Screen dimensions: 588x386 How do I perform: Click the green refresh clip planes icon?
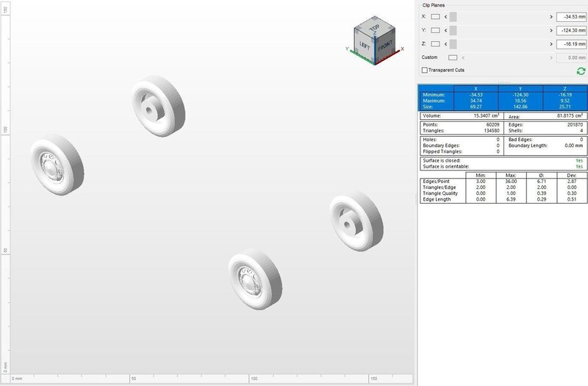(581, 71)
